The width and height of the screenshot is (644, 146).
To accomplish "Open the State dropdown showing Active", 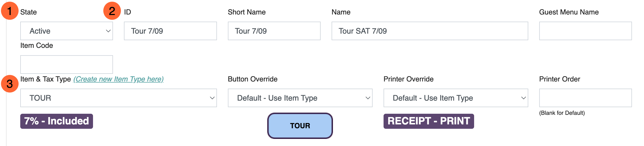I will click(66, 31).
